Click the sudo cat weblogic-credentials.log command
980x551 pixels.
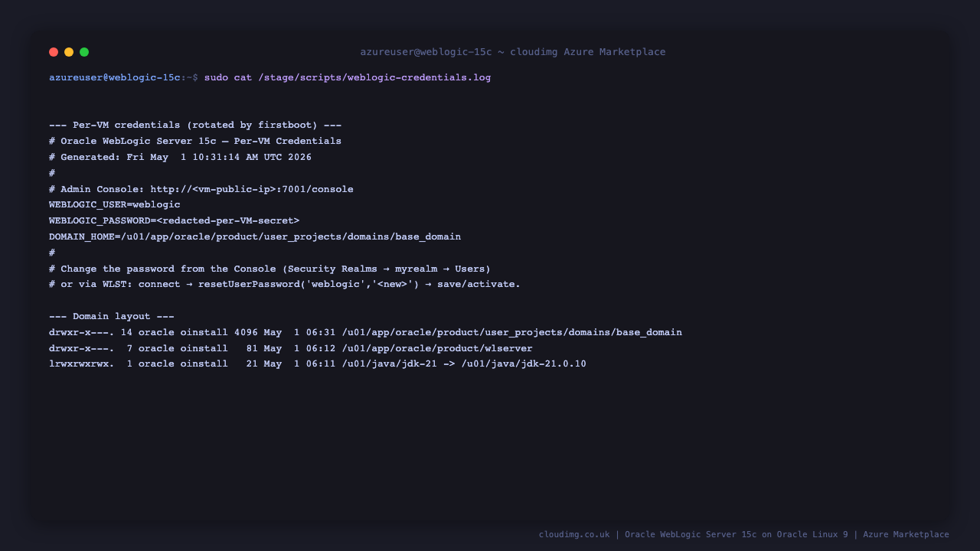tap(348, 77)
